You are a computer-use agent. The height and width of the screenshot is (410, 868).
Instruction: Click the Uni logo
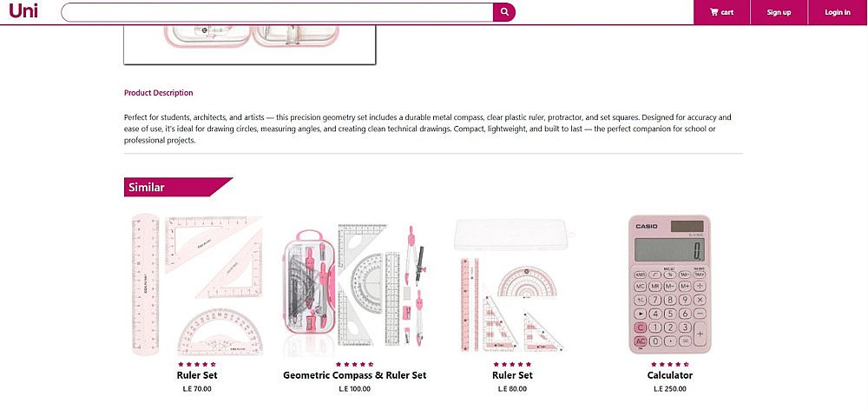pyautogui.click(x=23, y=11)
